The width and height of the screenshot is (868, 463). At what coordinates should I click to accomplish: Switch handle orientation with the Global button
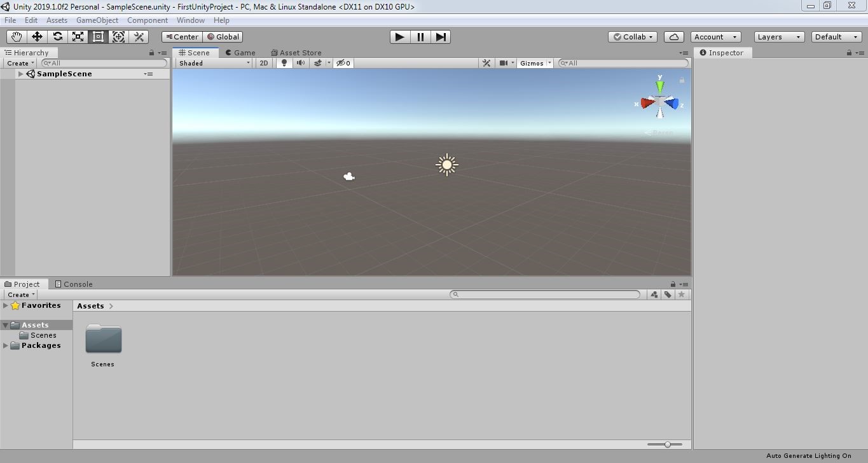click(223, 36)
